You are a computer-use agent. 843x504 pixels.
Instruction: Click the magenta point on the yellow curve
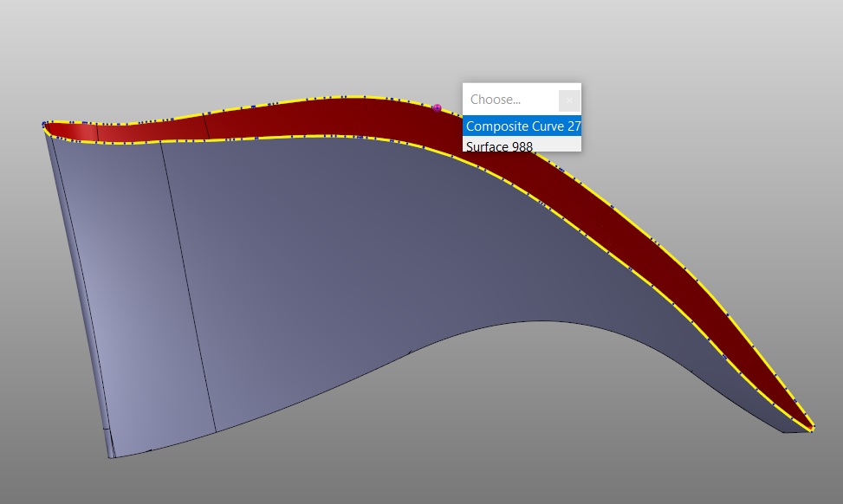click(438, 107)
